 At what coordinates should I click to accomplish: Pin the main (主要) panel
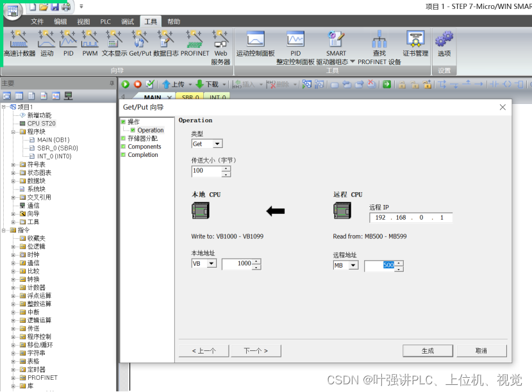click(x=112, y=83)
